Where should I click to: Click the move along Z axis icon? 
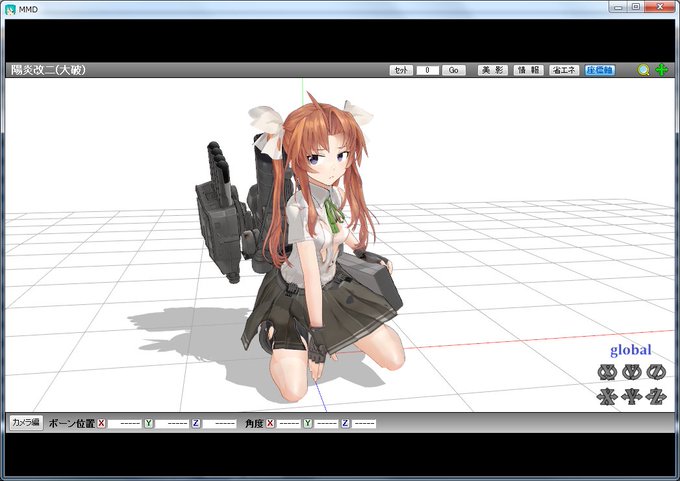pos(656,396)
